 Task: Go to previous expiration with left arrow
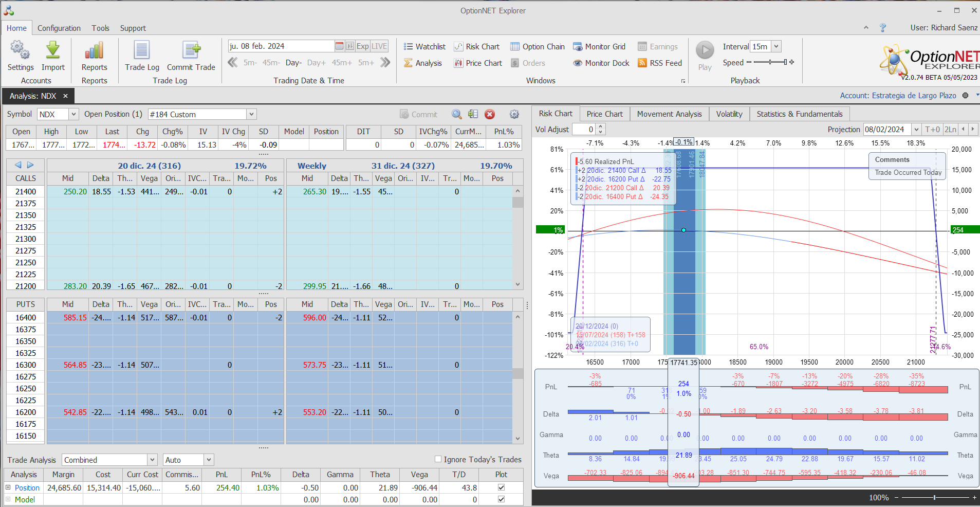18,165
